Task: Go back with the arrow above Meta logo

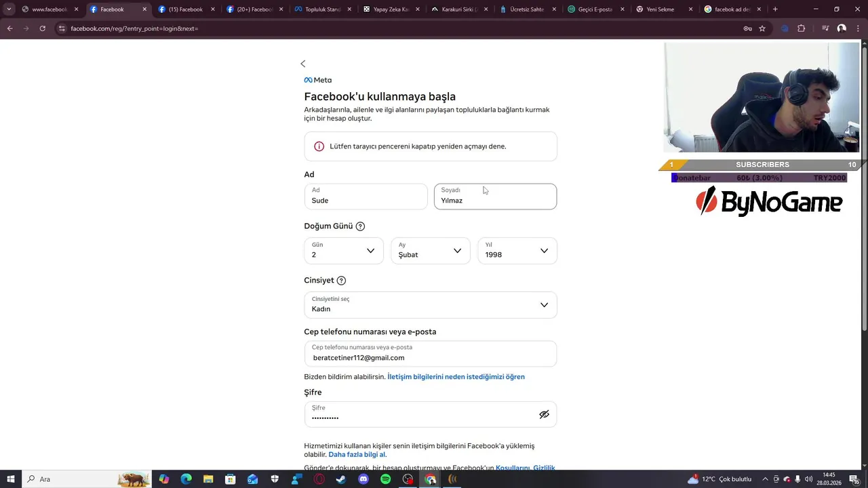Action: click(303, 64)
